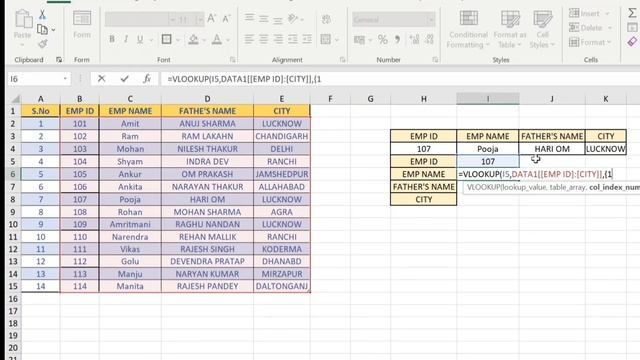Screen dimensions: 640x360
Task: Click the Fill Color bucket icon
Action: [193, 40]
